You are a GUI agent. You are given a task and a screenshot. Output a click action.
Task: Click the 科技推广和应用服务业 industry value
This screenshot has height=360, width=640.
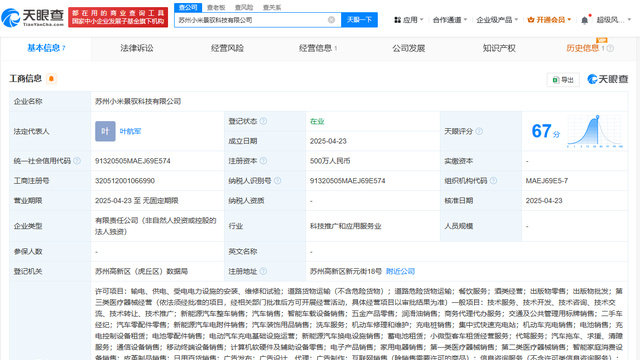(345, 226)
